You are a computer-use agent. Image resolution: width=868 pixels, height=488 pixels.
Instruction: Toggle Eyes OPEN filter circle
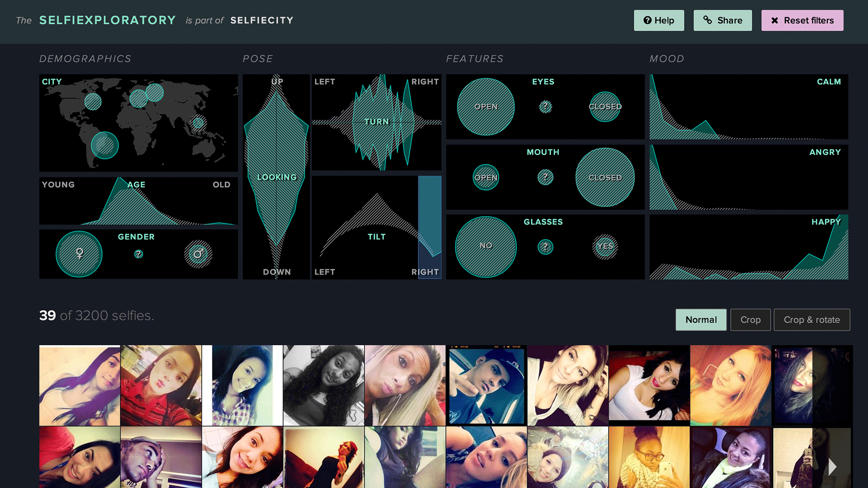pyautogui.click(x=486, y=107)
